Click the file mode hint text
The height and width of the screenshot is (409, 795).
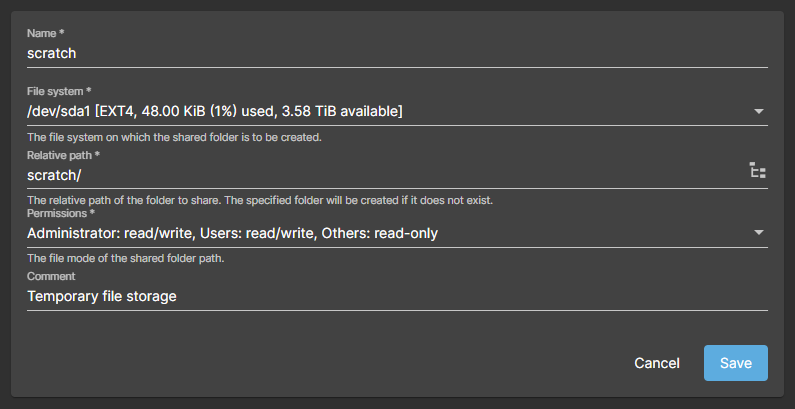point(125,258)
